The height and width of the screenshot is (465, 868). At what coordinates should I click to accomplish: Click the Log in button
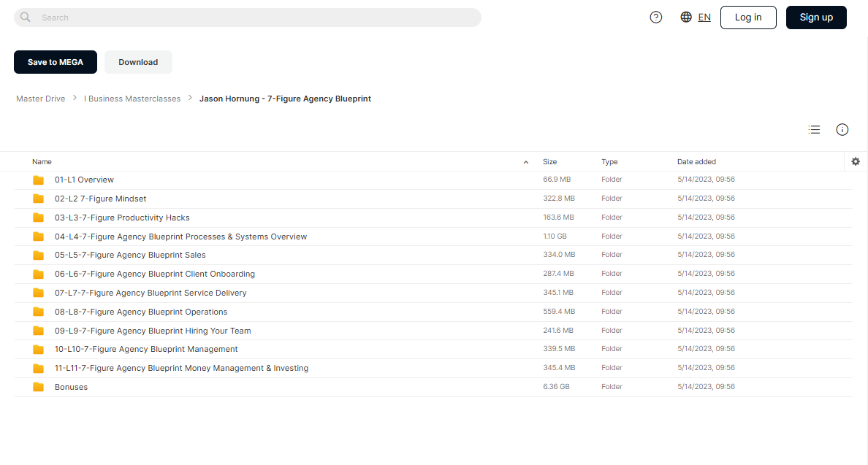pyautogui.click(x=748, y=17)
